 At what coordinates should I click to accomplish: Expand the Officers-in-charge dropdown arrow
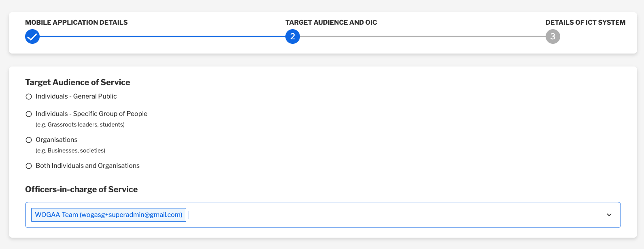pyautogui.click(x=609, y=215)
